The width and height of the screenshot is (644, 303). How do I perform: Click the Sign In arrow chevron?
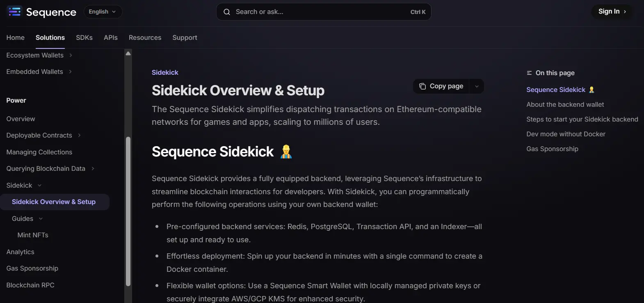pos(625,11)
